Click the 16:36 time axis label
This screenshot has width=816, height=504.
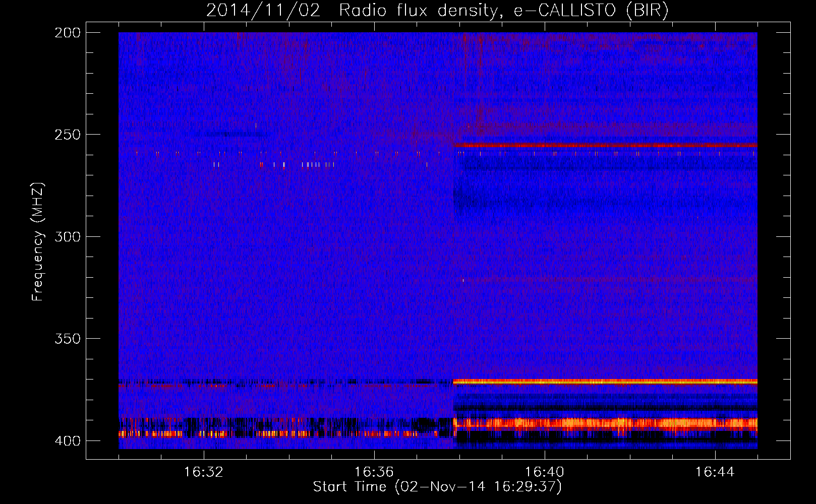click(374, 472)
